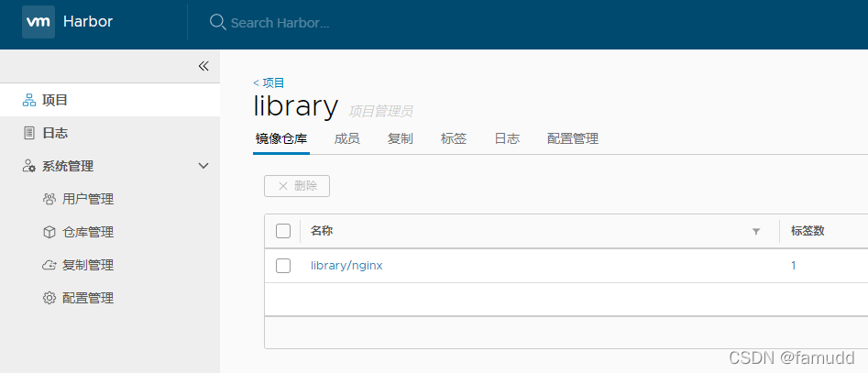The width and height of the screenshot is (868, 373).
Task: Open the 名称 column filter icon
Action: 756,232
